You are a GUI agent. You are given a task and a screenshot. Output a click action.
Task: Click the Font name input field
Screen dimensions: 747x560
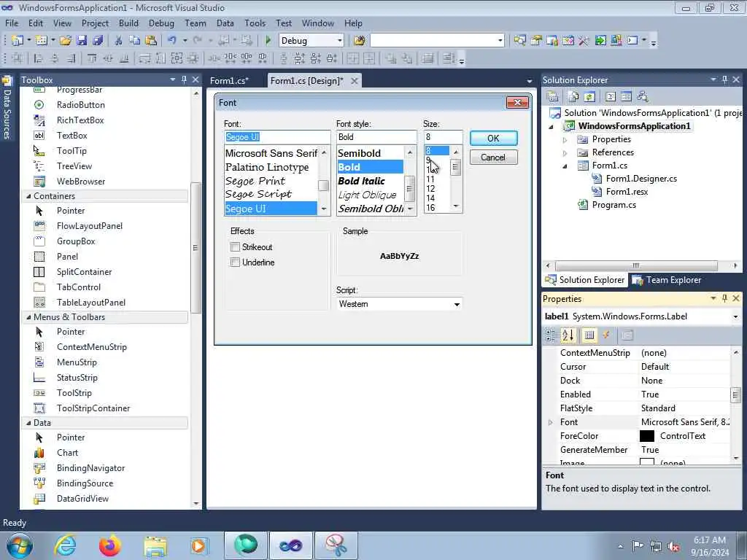tap(277, 137)
